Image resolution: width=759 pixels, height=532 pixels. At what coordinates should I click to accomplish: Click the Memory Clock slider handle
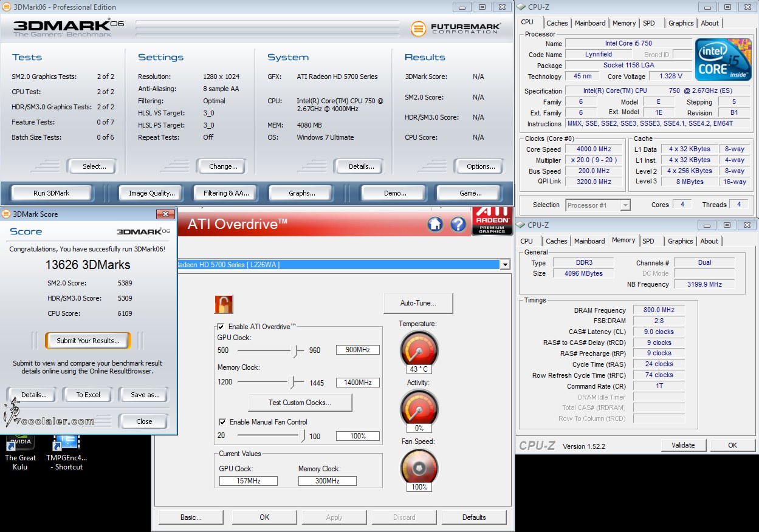point(294,383)
